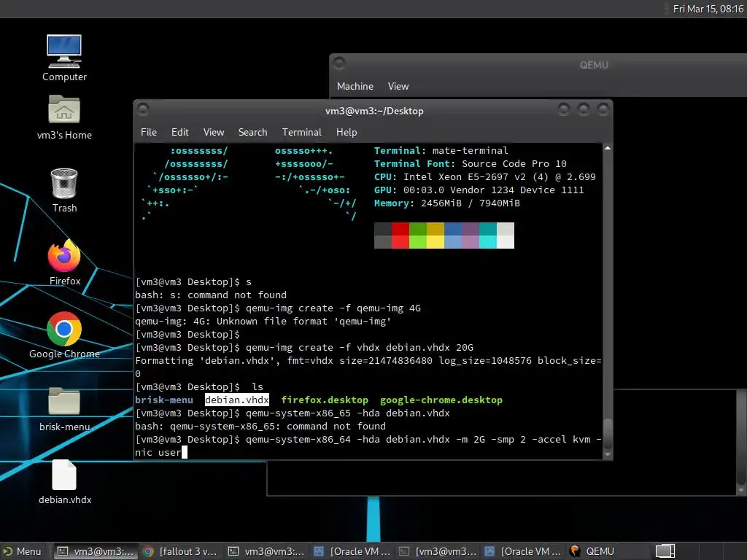Close the terminal window

pos(603,109)
